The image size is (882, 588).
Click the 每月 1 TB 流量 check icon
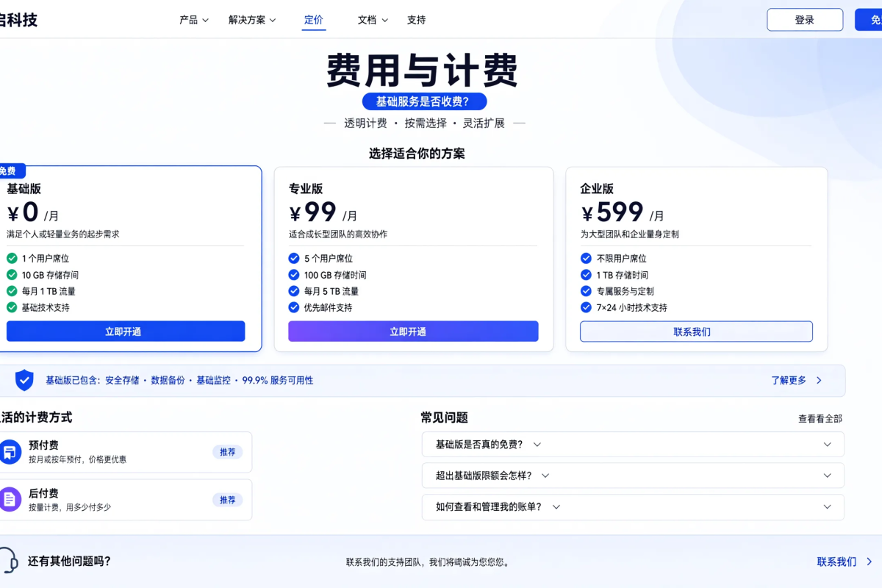point(12,291)
